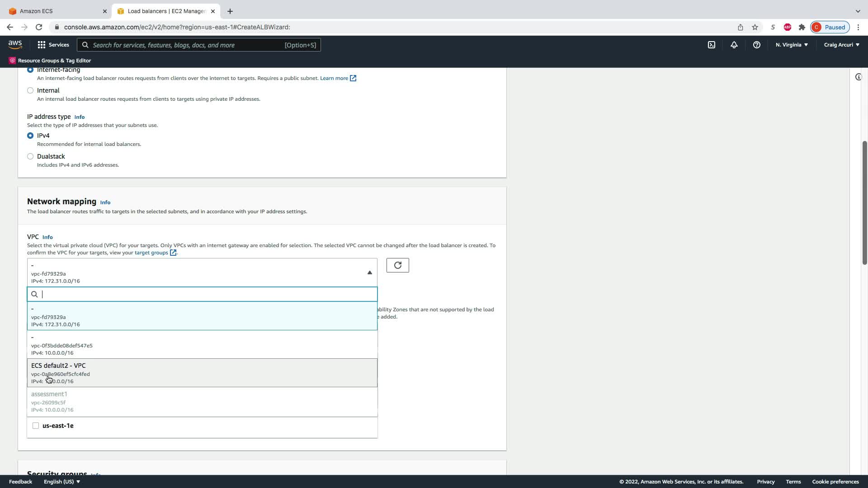Click Info link beside Network mapping
Image resolution: width=868 pixels, height=488 pixels.
point(105,202)
